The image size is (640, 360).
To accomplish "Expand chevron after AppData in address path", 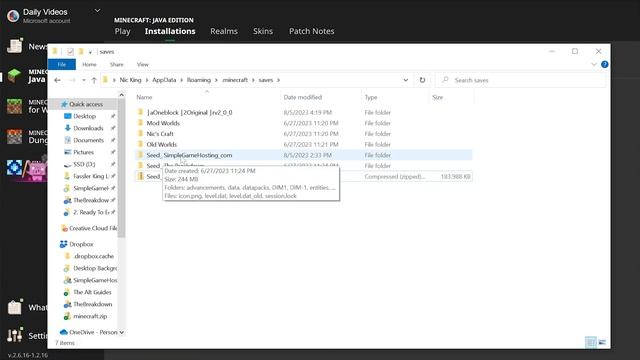I will 182,80.
